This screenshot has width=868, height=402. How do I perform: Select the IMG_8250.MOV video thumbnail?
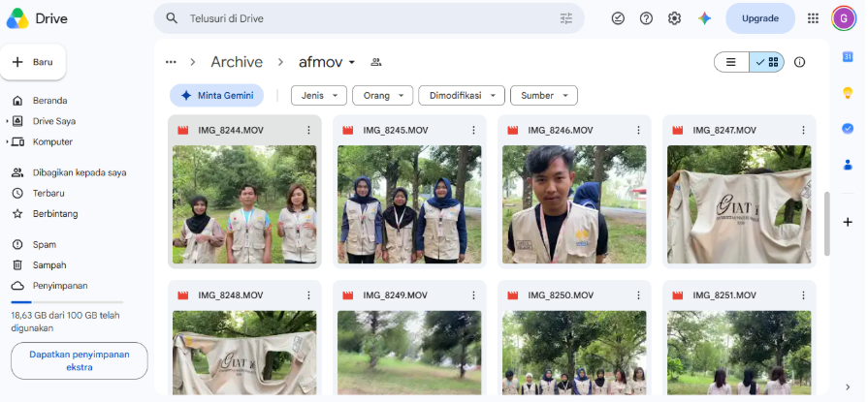[x=574, y=353]
